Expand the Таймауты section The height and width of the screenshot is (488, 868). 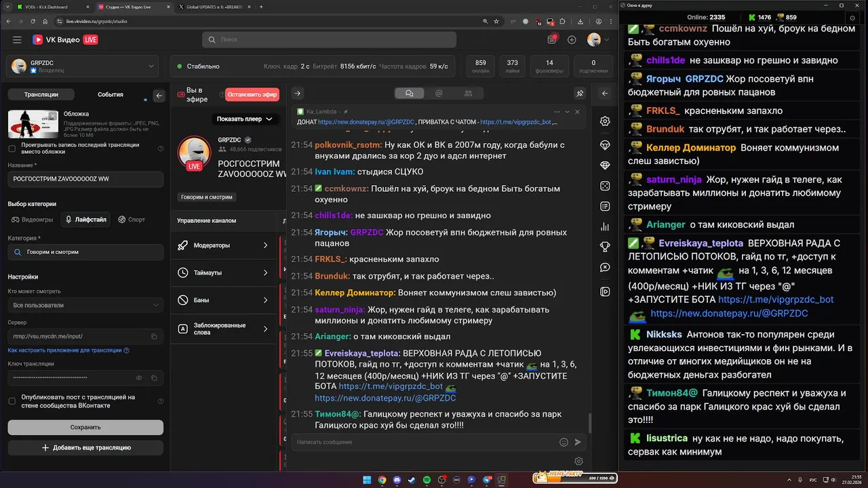[x=224, y=272]
